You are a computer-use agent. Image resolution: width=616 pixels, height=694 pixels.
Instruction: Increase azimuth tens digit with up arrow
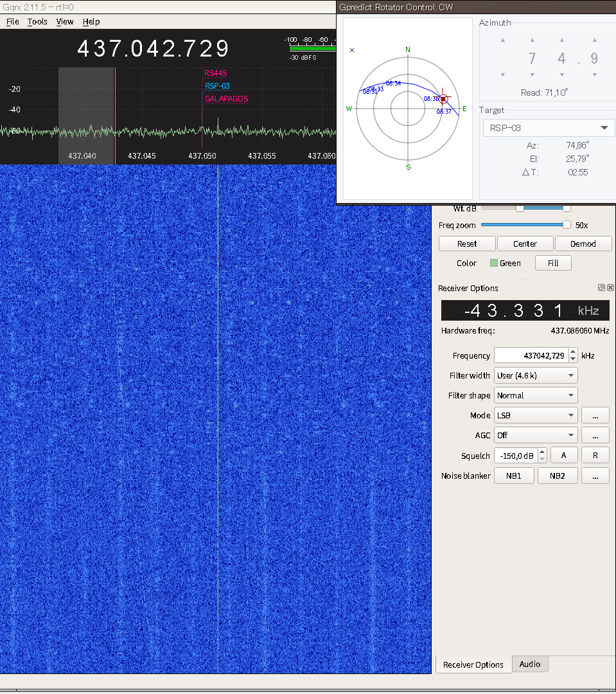coord(532,40)
